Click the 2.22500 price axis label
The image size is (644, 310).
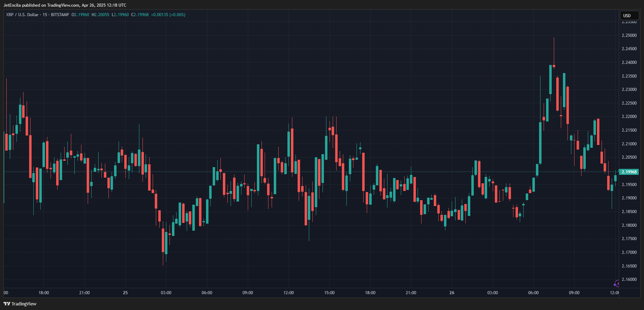tap(629, 103)
